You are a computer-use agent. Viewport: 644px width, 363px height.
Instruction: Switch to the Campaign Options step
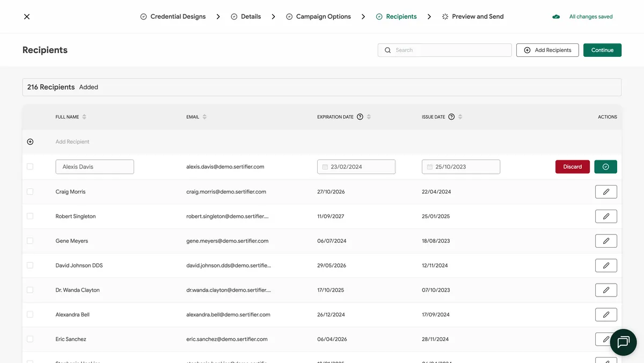318,16
